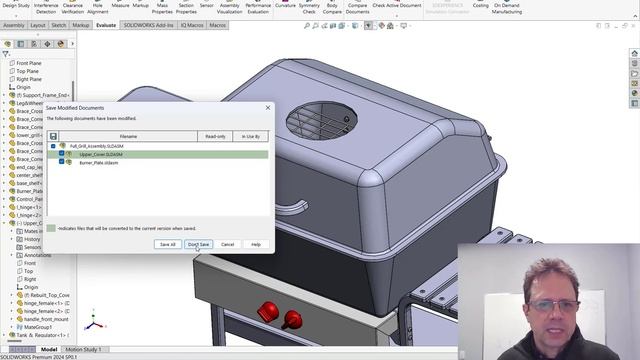Switch to the Sketch ribbon tab

pos(58,25)
